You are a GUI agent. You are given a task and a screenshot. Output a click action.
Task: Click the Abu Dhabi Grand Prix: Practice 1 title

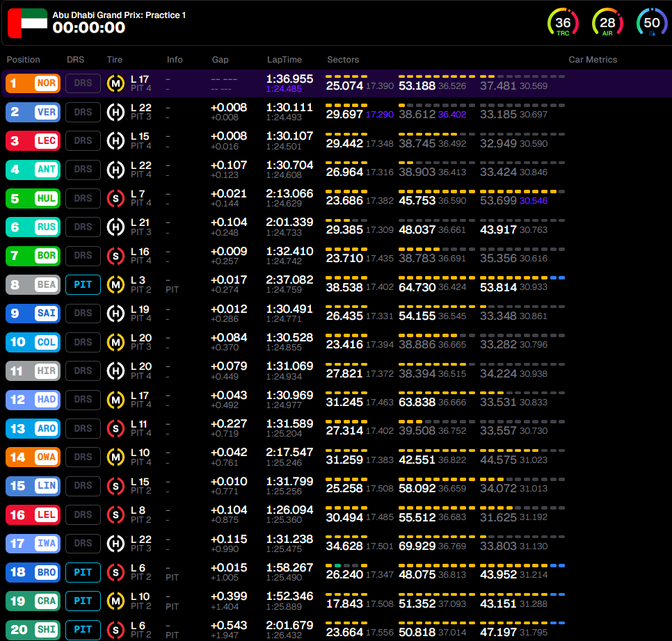119,15
